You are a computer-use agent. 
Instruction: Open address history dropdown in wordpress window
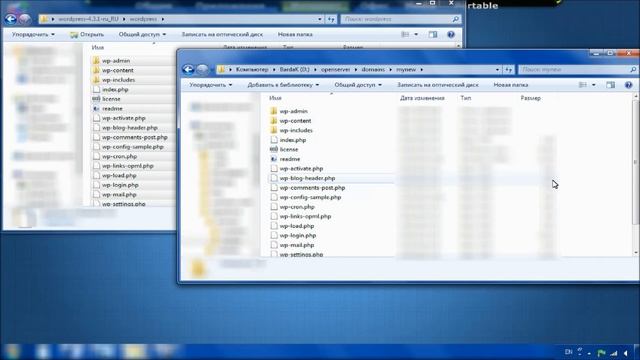(320, 19)
